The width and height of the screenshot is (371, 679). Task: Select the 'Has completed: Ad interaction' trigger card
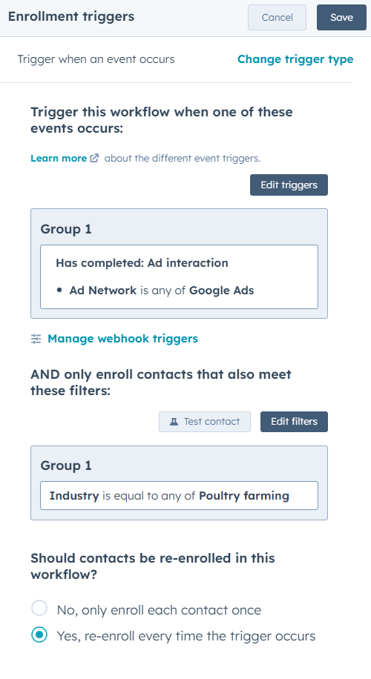pos(179,277)
